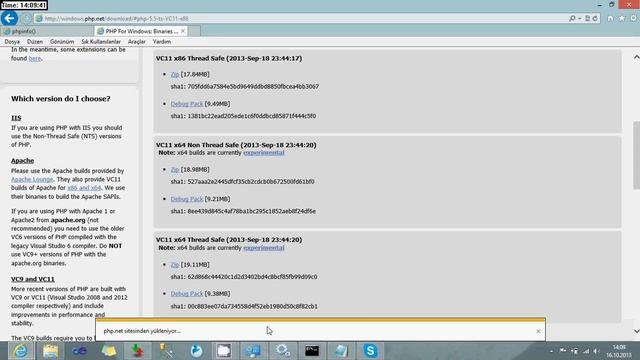640x360 pixels.
Task: Download VC11 x86 Thread Safe Zip [17.84MB]
Action: click(175, 74)
